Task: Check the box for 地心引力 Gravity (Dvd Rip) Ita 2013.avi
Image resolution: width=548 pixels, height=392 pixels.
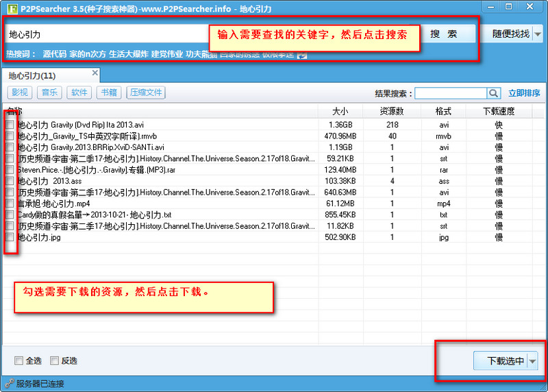Action: tap(10, 125)
